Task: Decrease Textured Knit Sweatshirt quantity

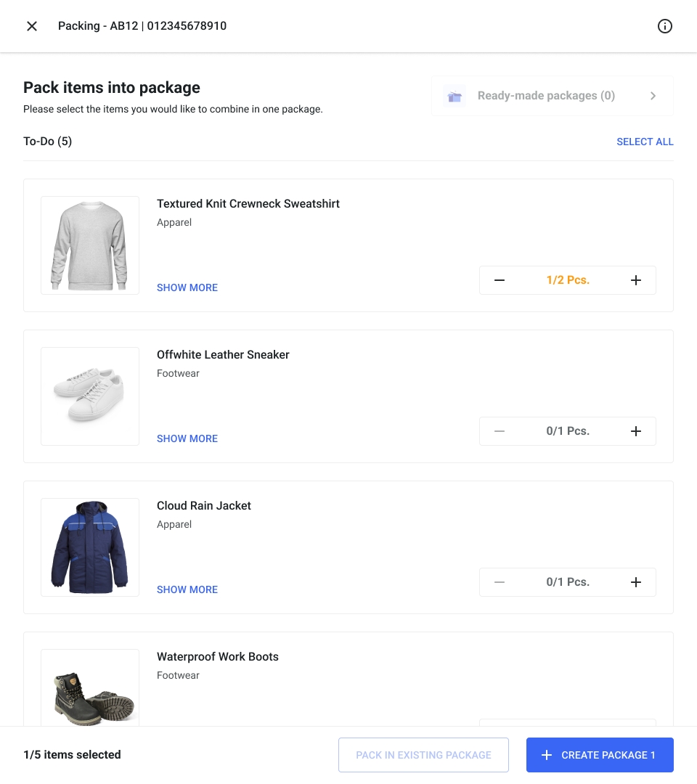Action: (500, 280)
